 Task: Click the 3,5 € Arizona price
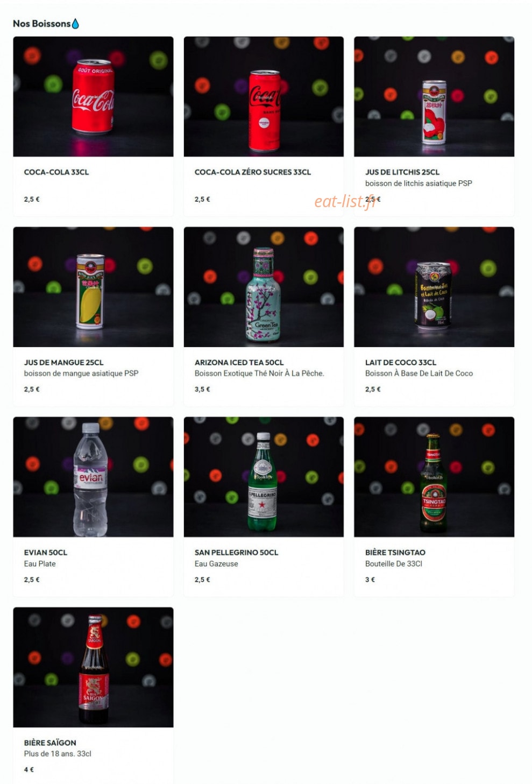pyautogui.click(x=202, y=389)
